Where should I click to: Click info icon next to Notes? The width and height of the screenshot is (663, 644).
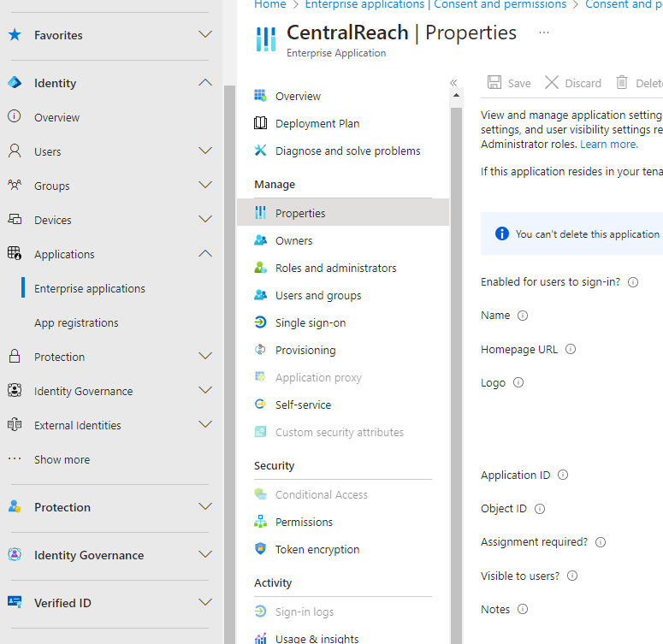point(523,609)
